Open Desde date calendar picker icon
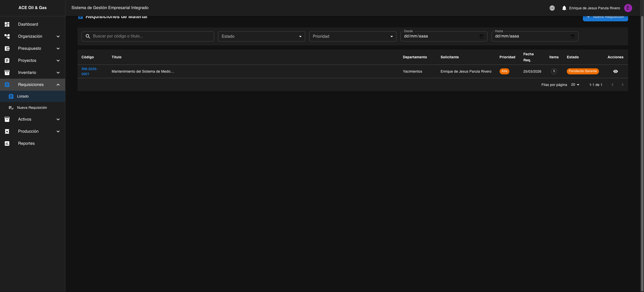The height and width of the screenshot is (292, 644). coord(481,36)
